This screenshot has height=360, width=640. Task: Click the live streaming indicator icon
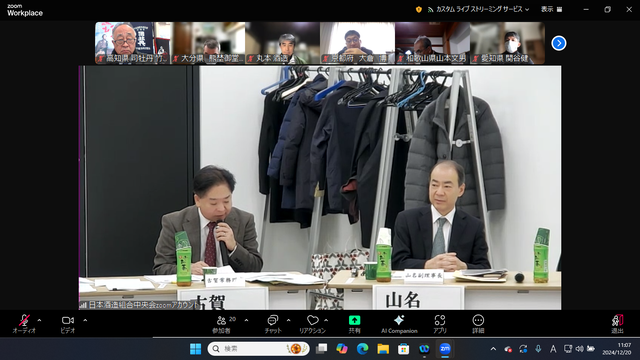point(430,9)
